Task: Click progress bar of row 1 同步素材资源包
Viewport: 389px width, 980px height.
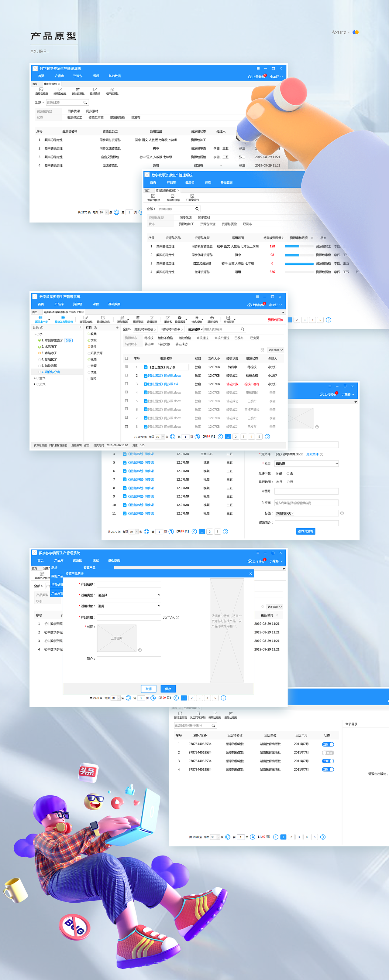Action: (299, 247)
